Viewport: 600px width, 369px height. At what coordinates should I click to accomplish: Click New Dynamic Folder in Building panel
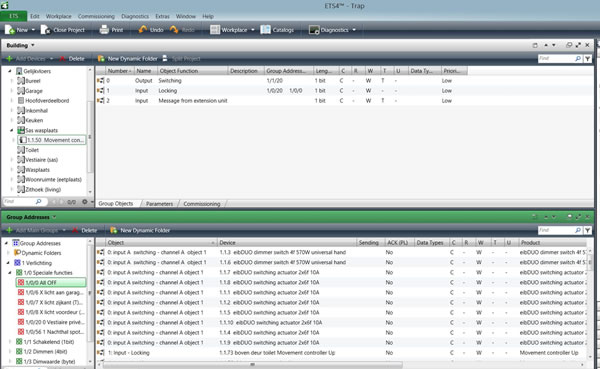[x=127, y=59]
